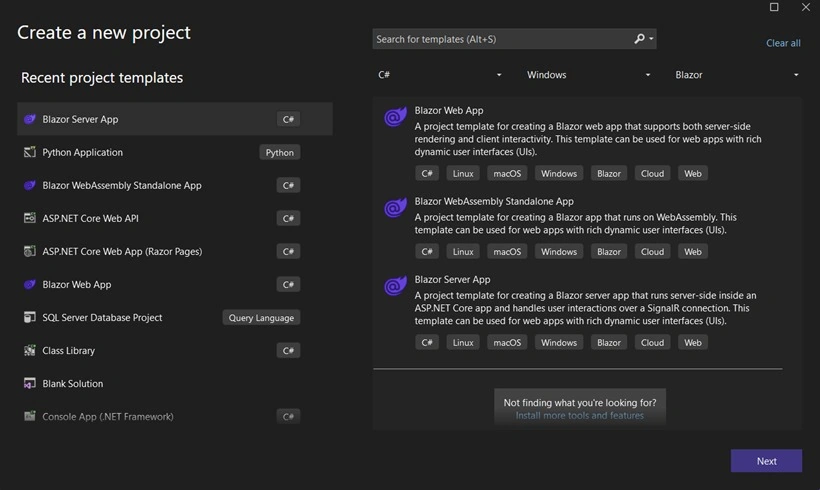This screenshot has height=490, width=820.
Task: Select SQL Server Database Project template
Action: tap(175, 317)
